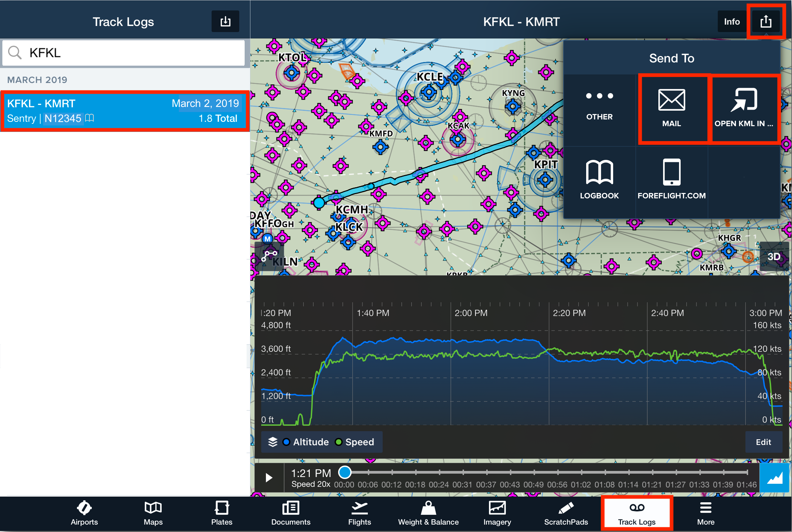
Task: Click the playback timeline slider handle
Action: (x=345, y=472)
